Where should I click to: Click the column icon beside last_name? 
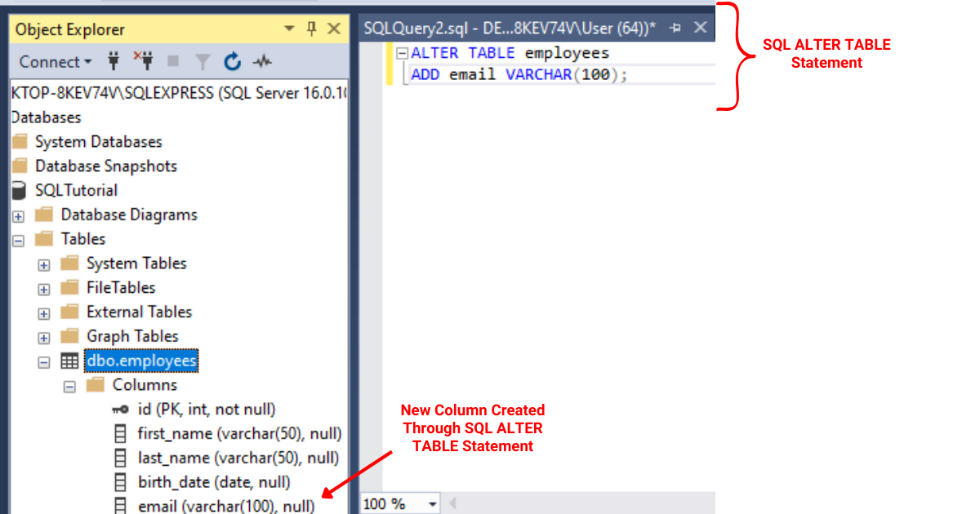[x=121, y=458]
